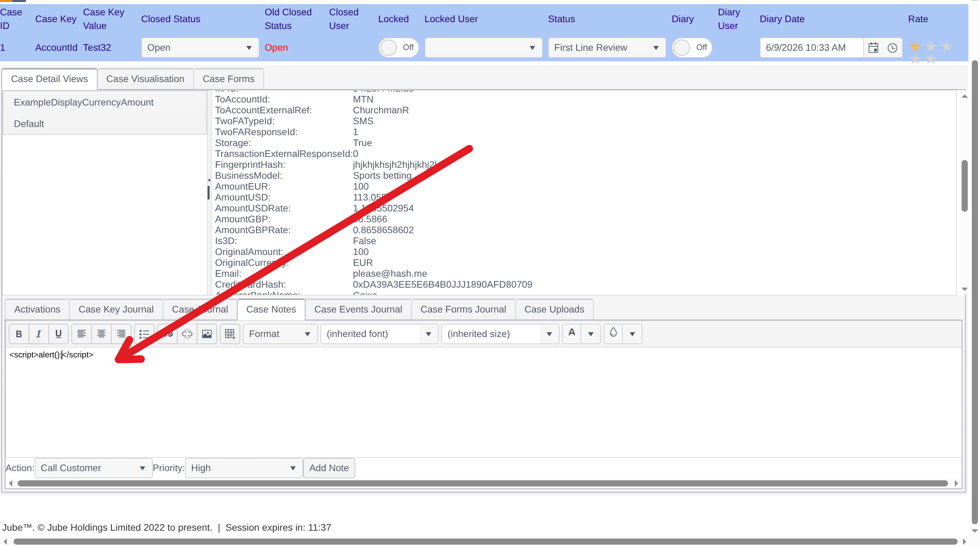
Task: Align note text right
Action: pyautogui.click(x=121, y=334)
